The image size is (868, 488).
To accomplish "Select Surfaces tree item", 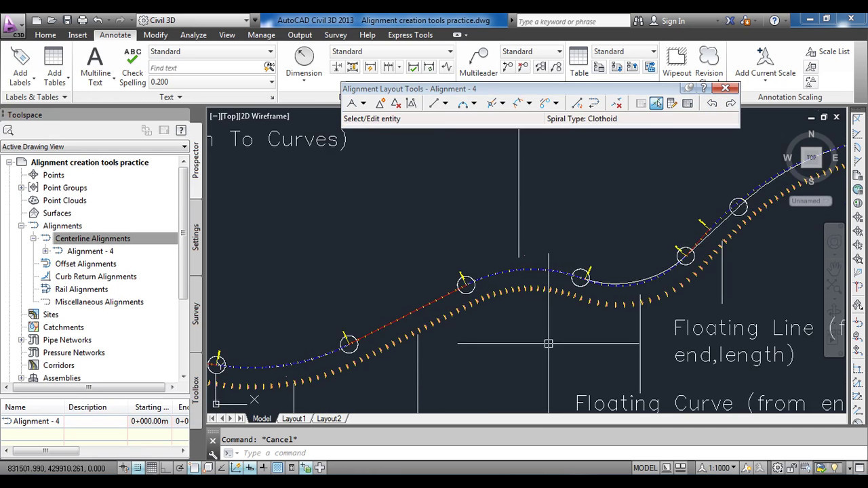I will [x=57, y=213].
